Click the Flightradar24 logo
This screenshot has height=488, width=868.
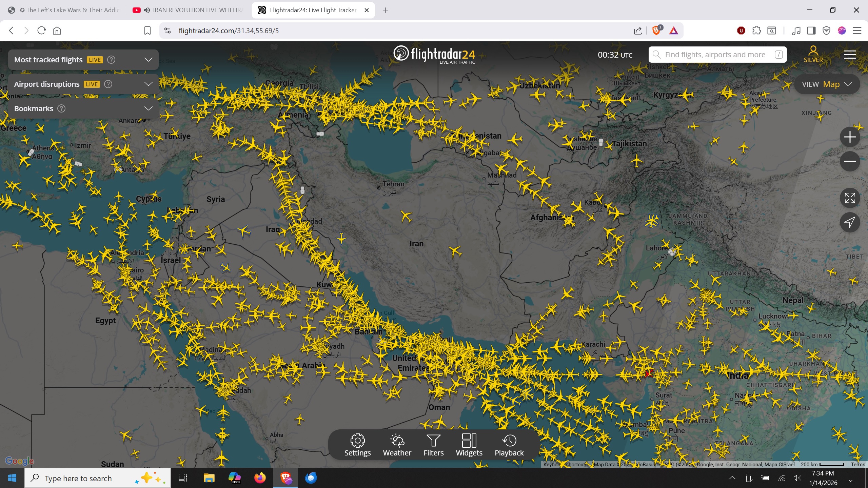(x=434, y=55)
